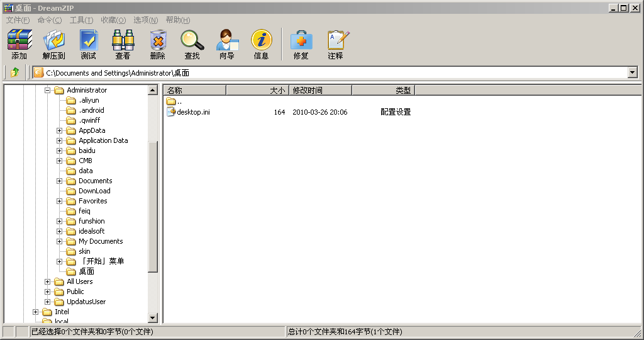Viewport: 644px width, 340px height.
Task: Select the DownLoad folder in the tree
Action: 94,191
